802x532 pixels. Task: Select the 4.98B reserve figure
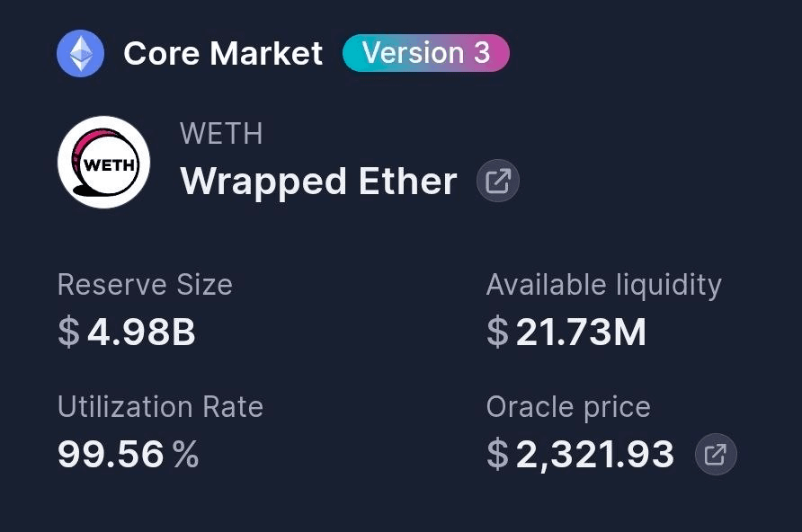coord(141,332)
